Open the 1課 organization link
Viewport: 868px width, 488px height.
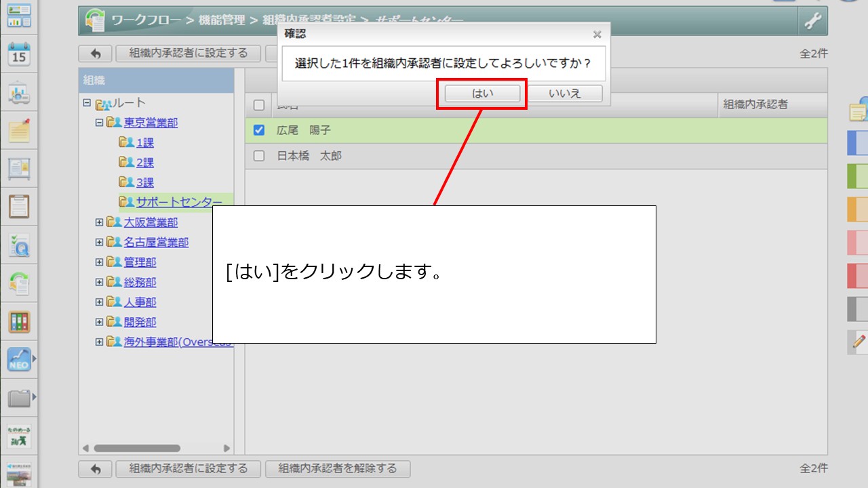145,142
